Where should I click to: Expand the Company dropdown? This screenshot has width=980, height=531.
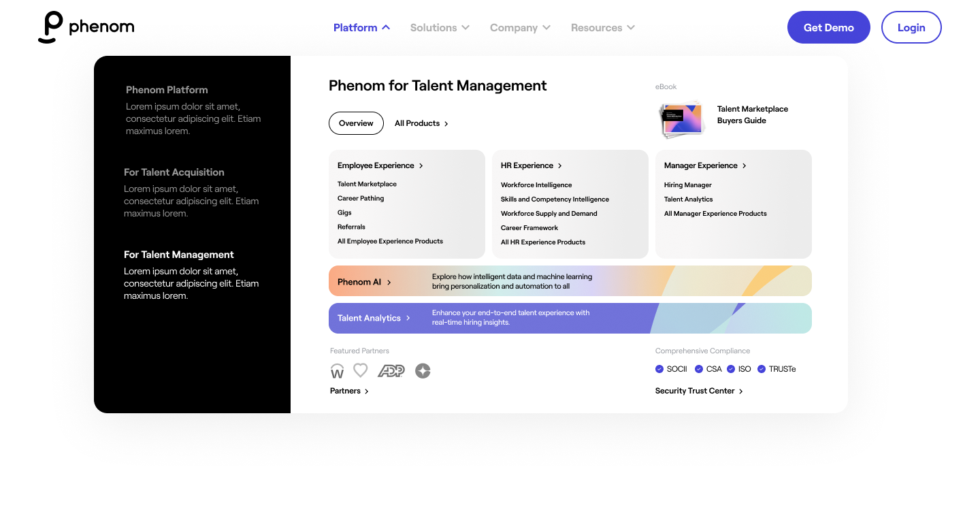point(520,28)
